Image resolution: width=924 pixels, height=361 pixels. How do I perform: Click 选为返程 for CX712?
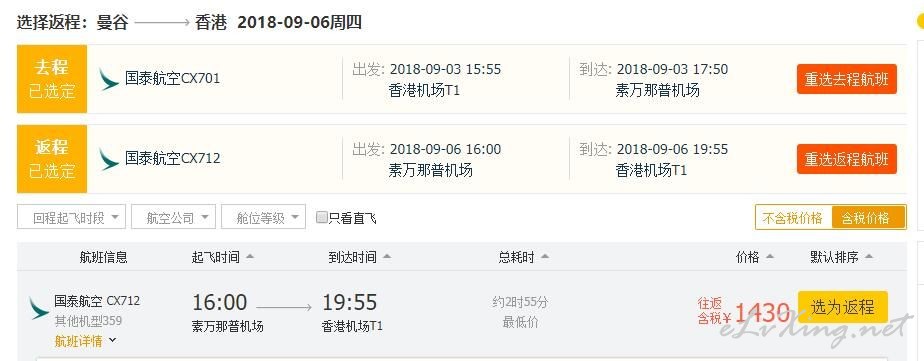click(x=843, y=307)
